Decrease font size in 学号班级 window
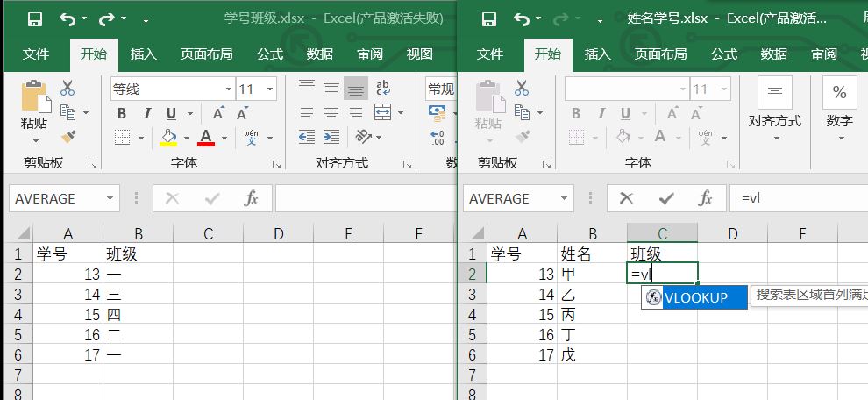 click(x=242, y=113)
